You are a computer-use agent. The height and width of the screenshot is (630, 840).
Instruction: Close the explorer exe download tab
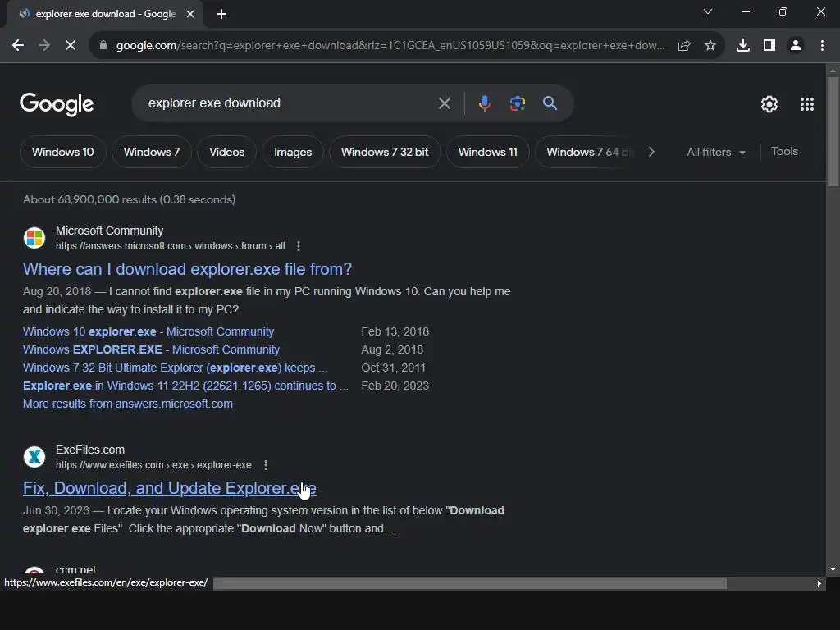pyautogui.click(x=190, y=14)
